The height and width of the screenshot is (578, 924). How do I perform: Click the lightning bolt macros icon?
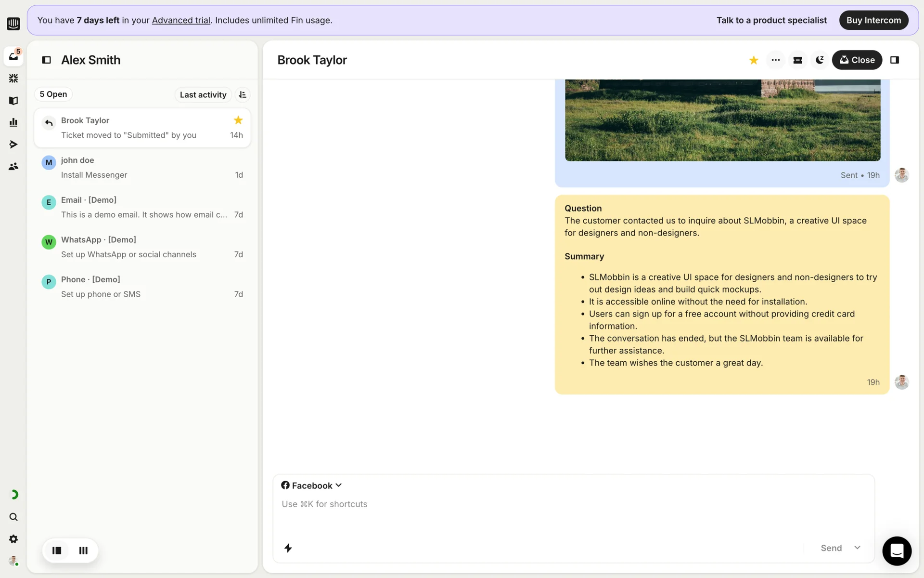pos(288,548)
